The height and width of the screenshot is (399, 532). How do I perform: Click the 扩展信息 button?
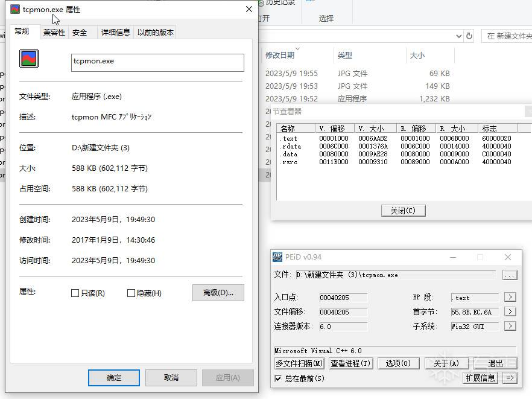point(480,378)
